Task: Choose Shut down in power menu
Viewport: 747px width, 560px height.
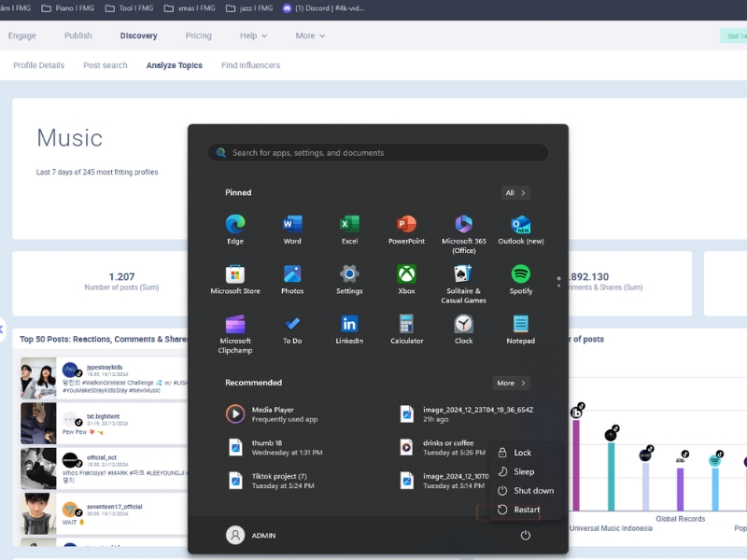Action: click(x=532, y=491)
